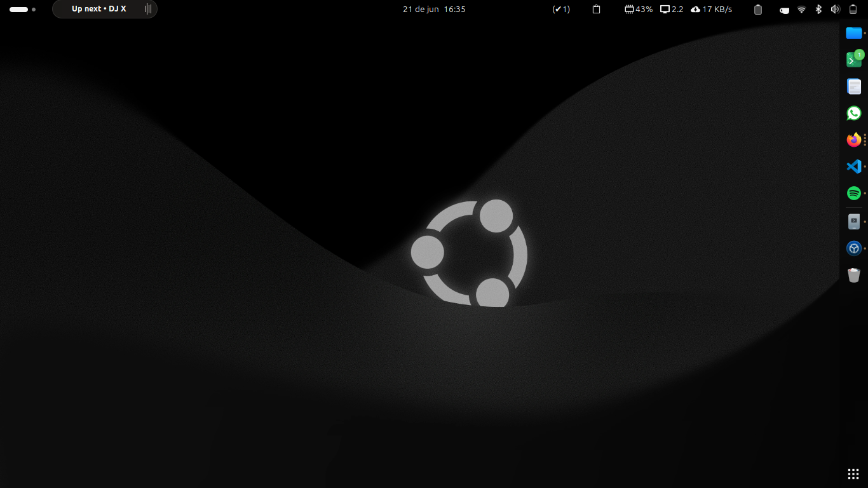Show the applications grid

click(853, 474)
